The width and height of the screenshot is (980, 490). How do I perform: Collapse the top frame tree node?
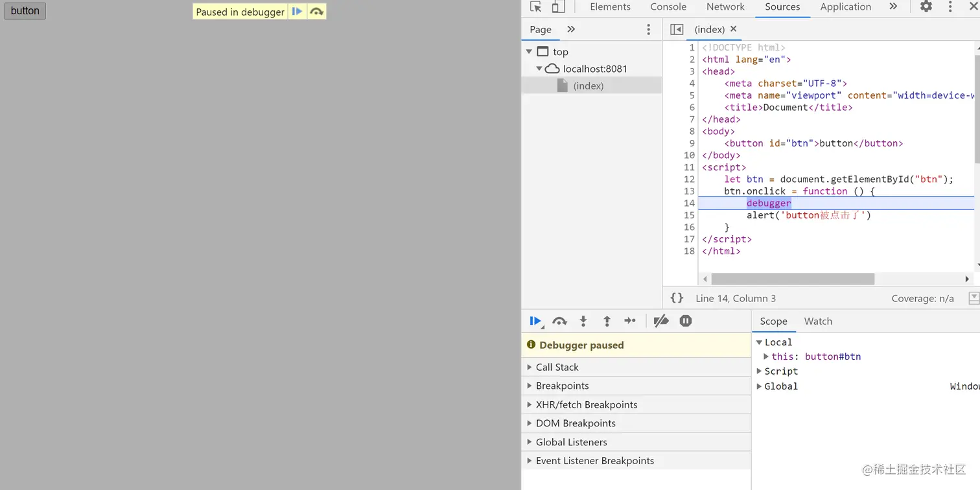[x=529, y=52]
